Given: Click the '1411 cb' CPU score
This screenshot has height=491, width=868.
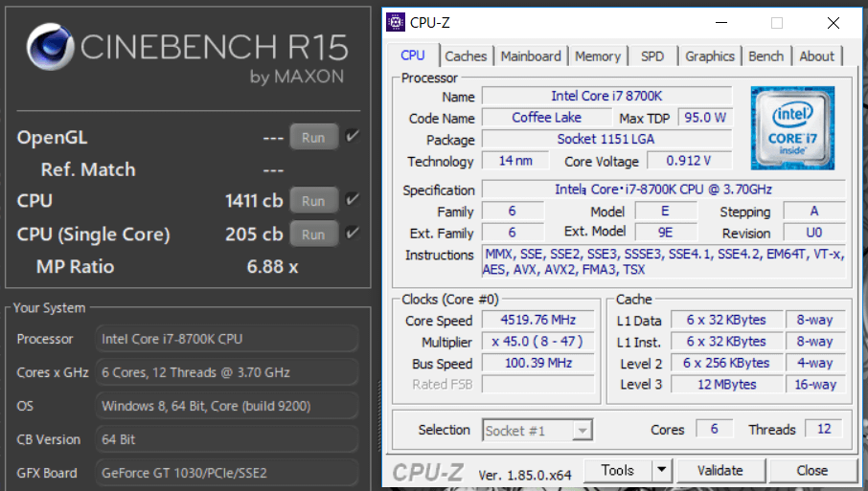Looking at the screenshot, I should [254, 201].
